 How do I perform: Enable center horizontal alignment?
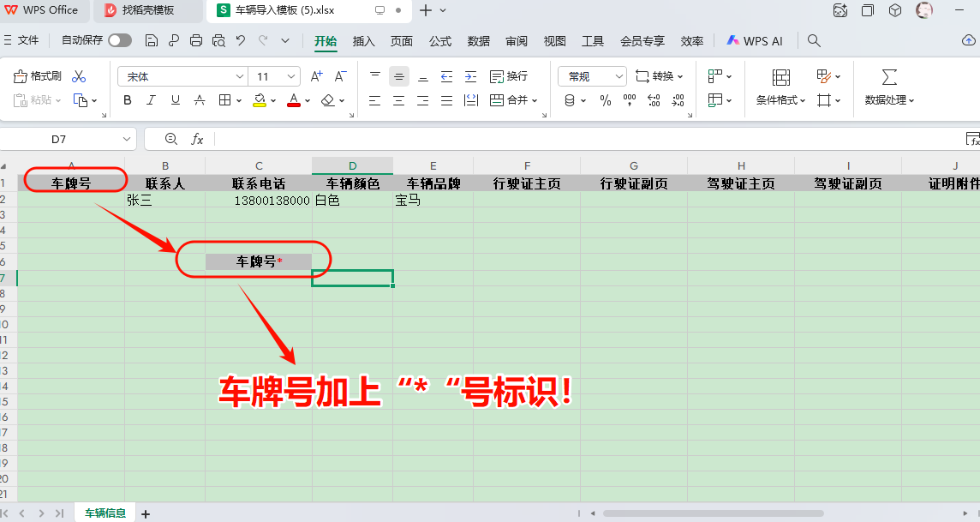(x=398, y=100)
